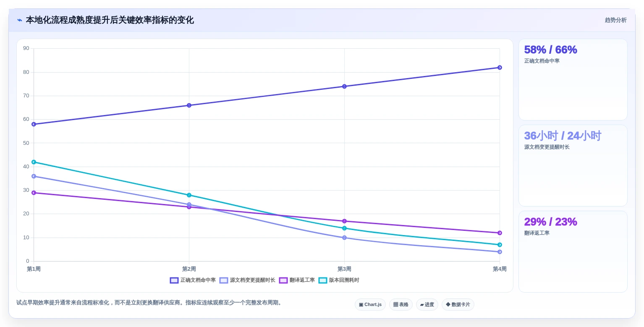644x327 pixels.
Task: Click the y-axis value 90
Action: click(26, 48)
